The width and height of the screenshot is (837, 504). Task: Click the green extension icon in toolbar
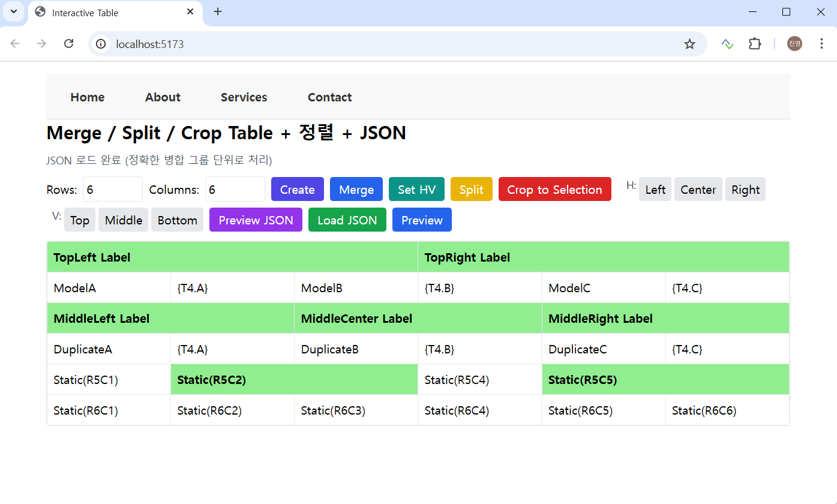(727, 44)
